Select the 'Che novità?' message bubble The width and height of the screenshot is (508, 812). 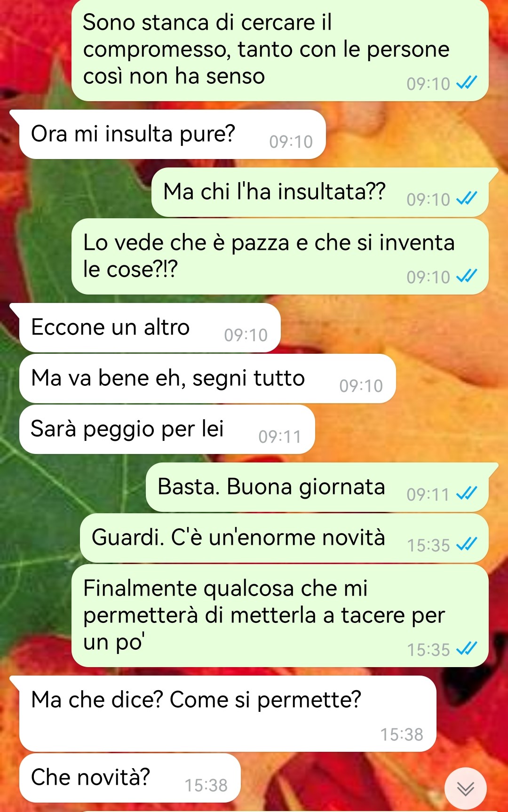pyautogui.click(x=130, y=778)
